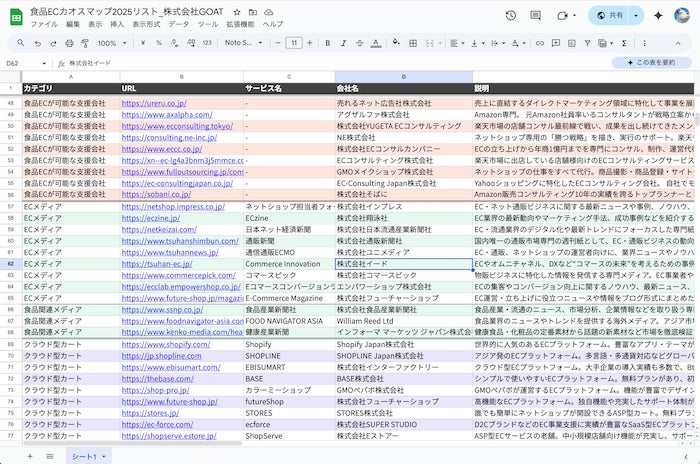Switch to the シート1 sheet tab
700x464 pixels.
[88, 456]
